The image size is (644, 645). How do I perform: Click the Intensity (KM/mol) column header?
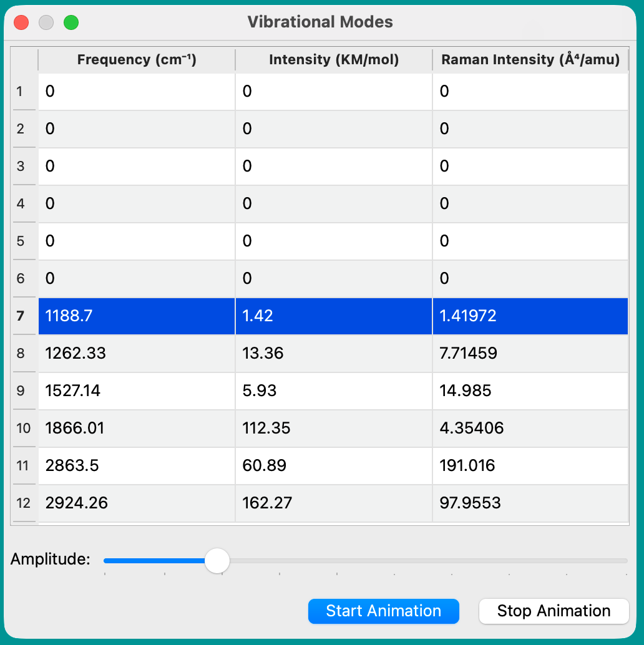[x=333, y=60]
